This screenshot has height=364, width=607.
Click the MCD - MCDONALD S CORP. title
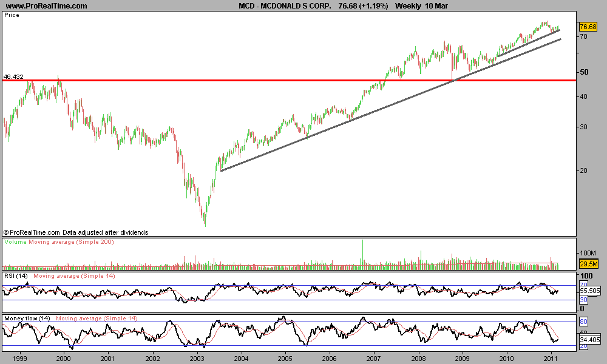pos(285,6)
